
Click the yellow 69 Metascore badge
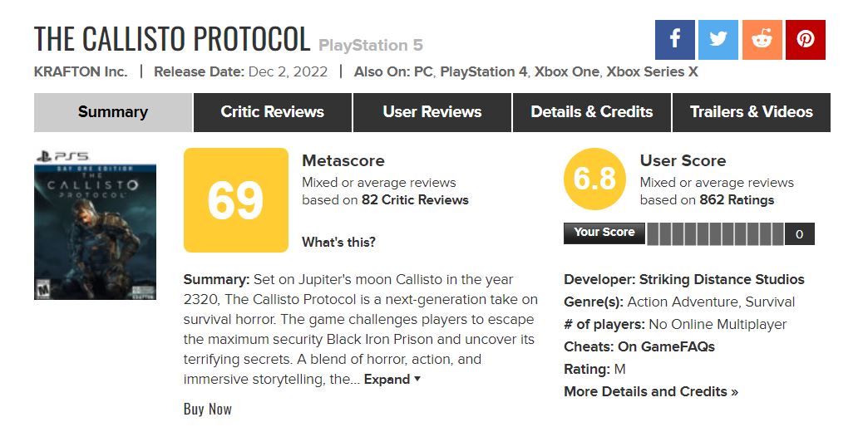click(235, 200)
